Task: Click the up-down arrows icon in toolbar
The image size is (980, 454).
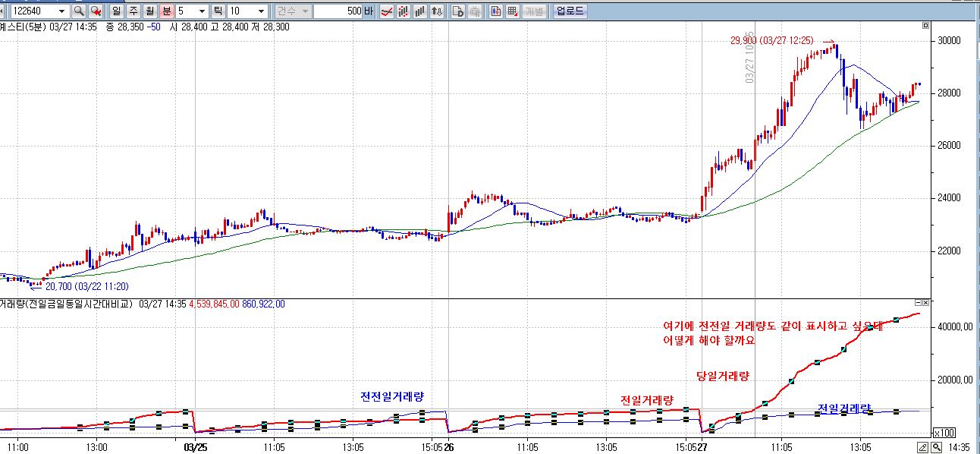Action: (437, 11)
